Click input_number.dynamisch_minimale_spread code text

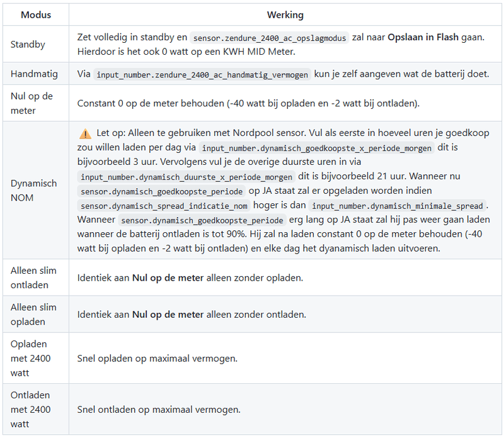click(x=399, y=206)
